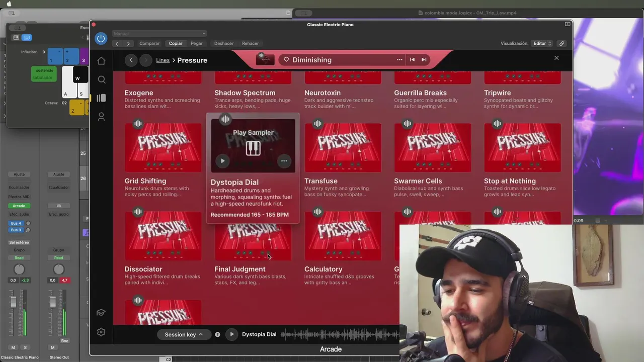The image size is (644, 362).
Task: Click Play Sampler keyboard icon
Action: (253, 148)
